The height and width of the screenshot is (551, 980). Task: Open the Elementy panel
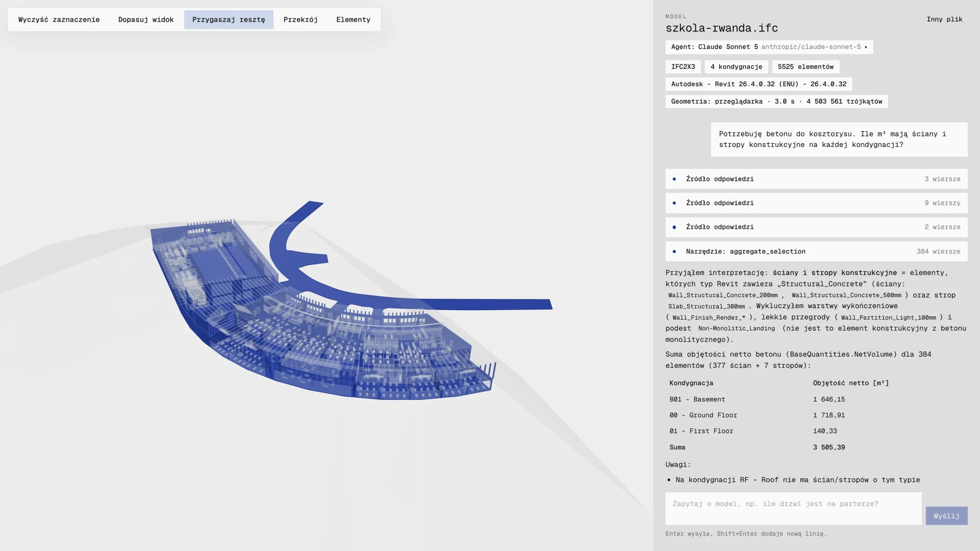click(x=353, y=20)
